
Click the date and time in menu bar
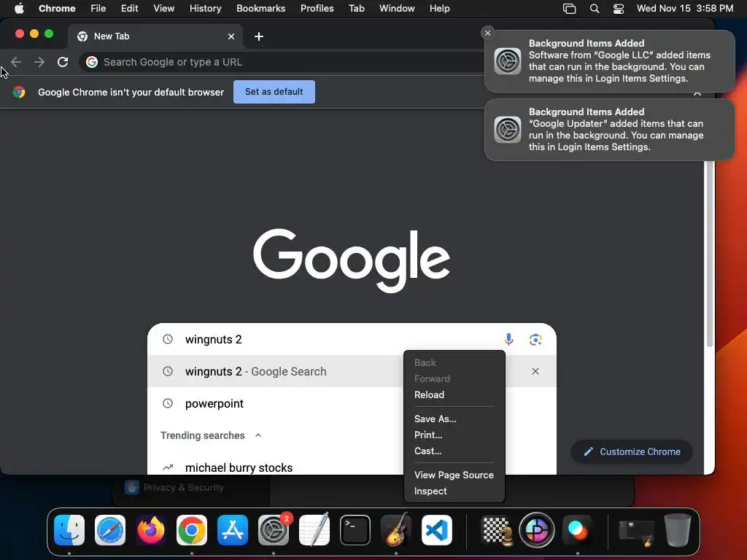click(x=684, y=8)
